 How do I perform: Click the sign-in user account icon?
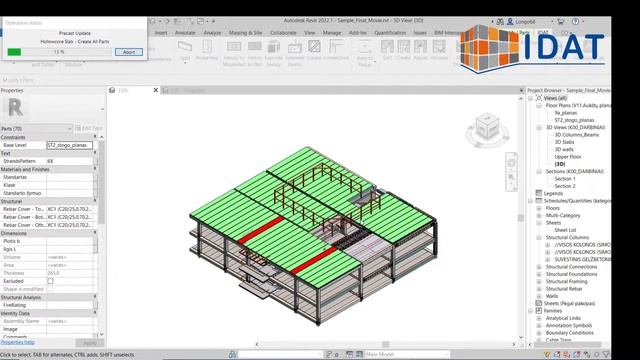510,21
